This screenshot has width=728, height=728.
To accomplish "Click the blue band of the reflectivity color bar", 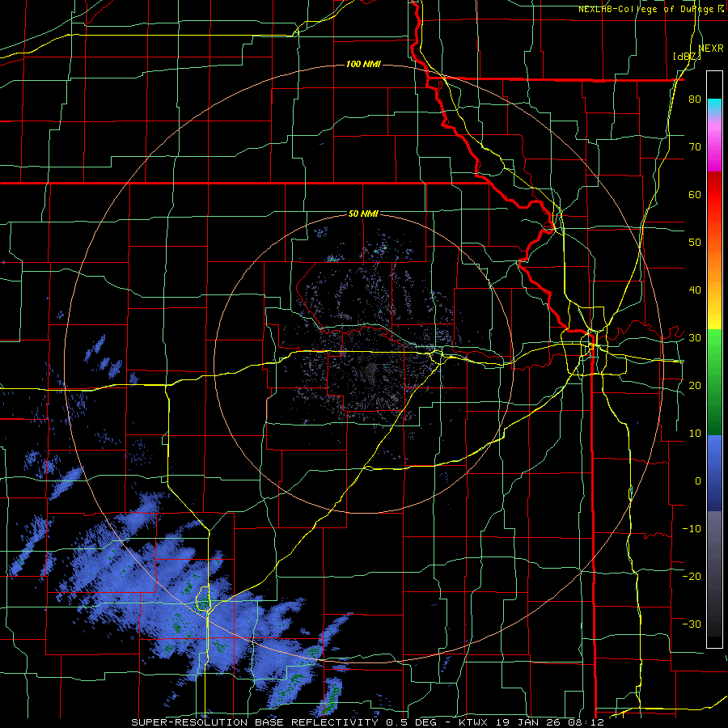I will click(714, 472).
